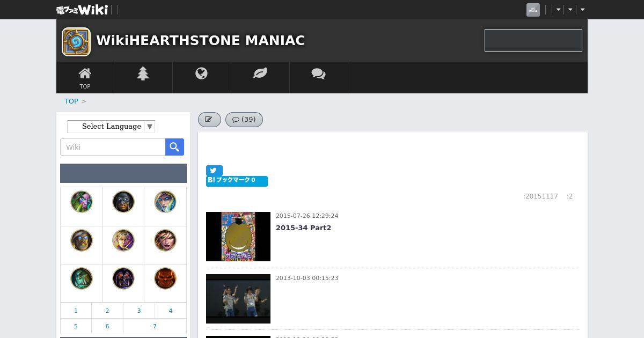Viewport: 644px width, 338px height.
Task: Open the Denfami Wiki logo link
Action: (82, 10)
